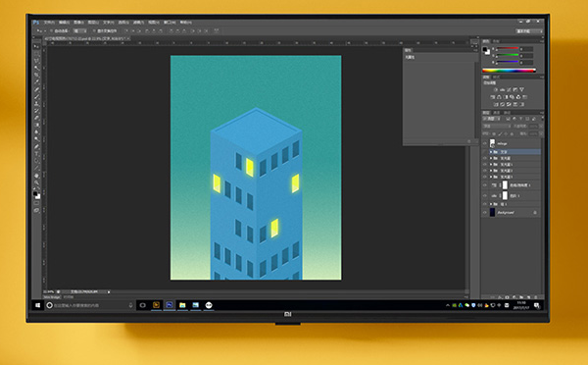
Task: Select the Magic Wand tool
Action: pyautogui.click(x=36, y=68)
